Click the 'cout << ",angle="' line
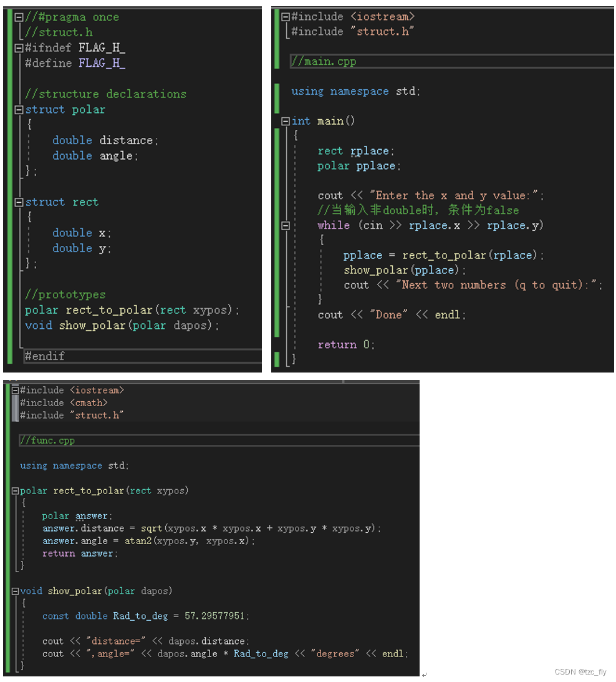Image resolution: width=616 pixels, height=682 pixels. tap(225, 654)
